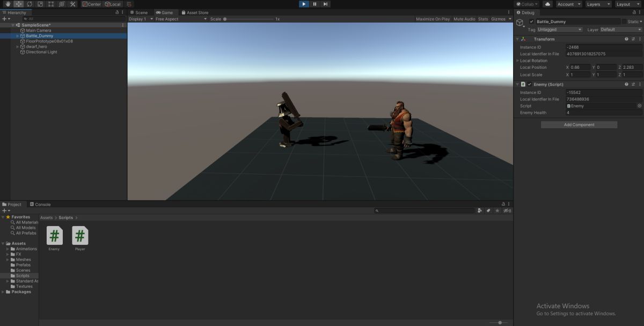Open Transform help icon
Screen dimensions: 644x326
click(x=626, y=39)
